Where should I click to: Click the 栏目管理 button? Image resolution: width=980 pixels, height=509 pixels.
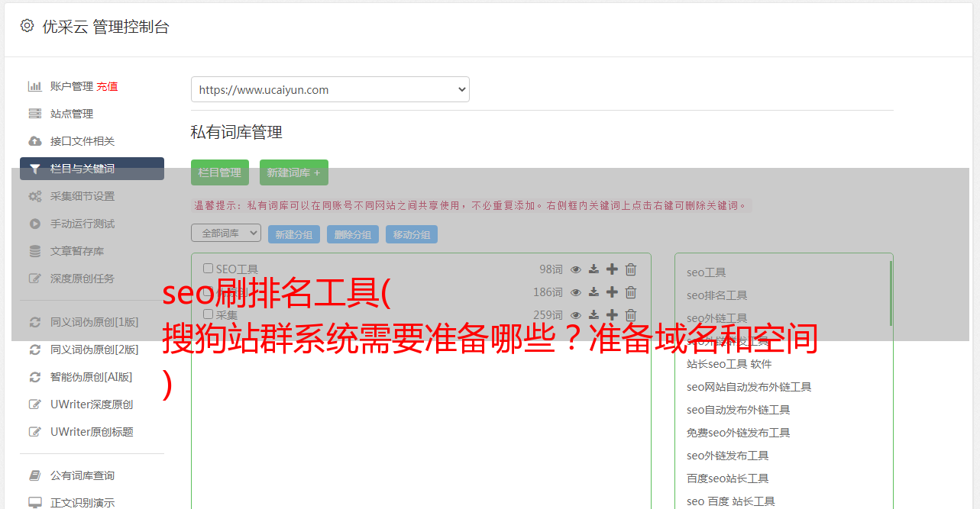[220, 172]
